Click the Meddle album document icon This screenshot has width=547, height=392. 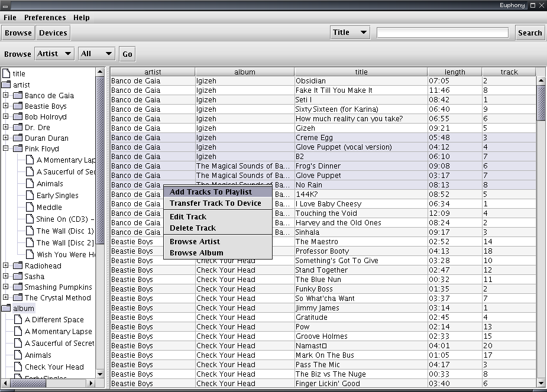(30, 207)
